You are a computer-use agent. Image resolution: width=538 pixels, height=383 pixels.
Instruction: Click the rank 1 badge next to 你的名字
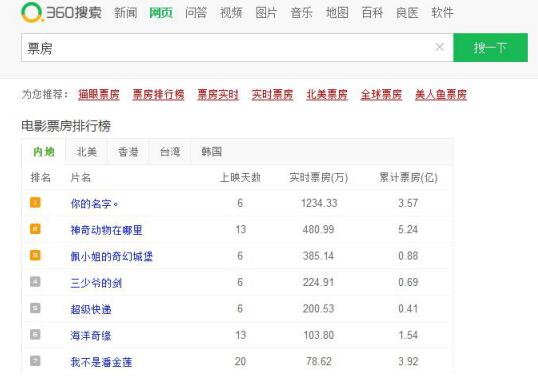pos(35,202)
